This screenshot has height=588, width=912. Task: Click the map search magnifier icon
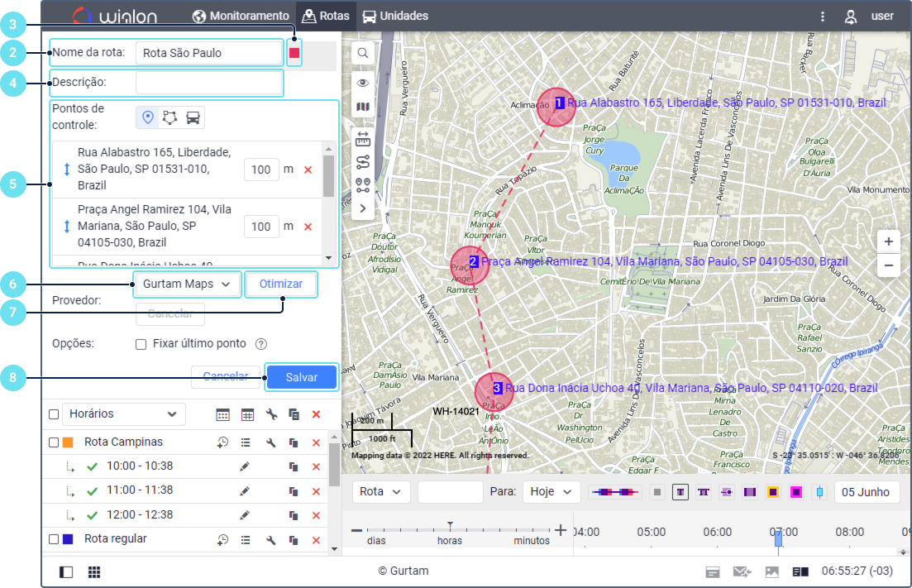coord(362,54)
